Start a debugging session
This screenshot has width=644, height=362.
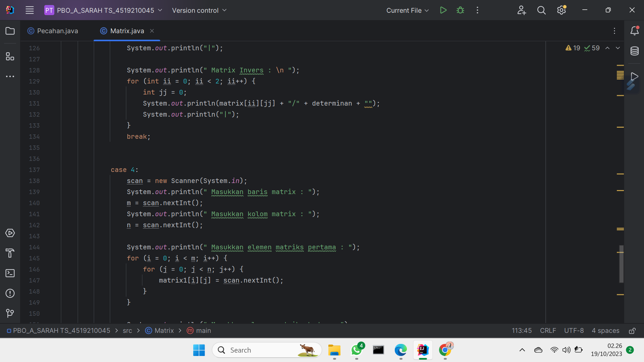pyautogui.click(x=460, y=10)
